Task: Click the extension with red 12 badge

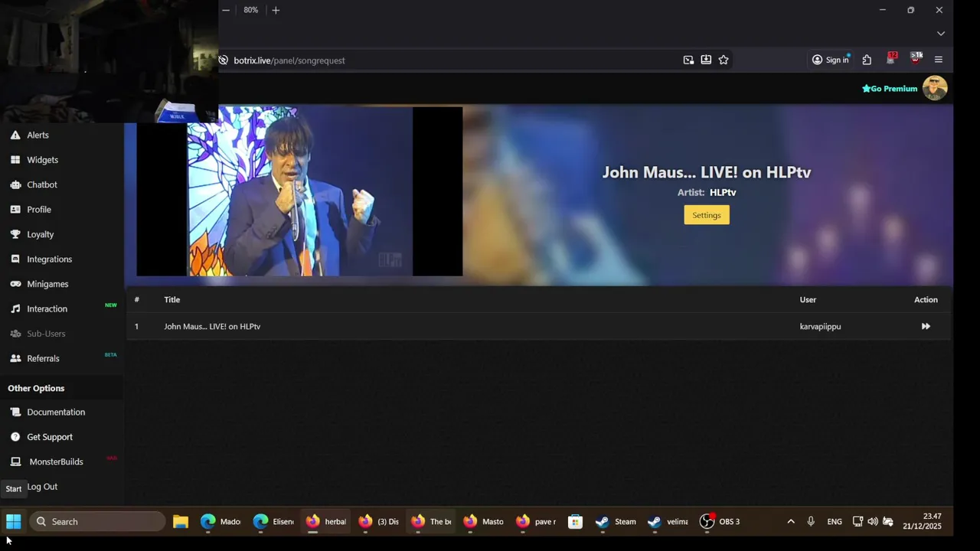Action: click(x=891, y=59)
